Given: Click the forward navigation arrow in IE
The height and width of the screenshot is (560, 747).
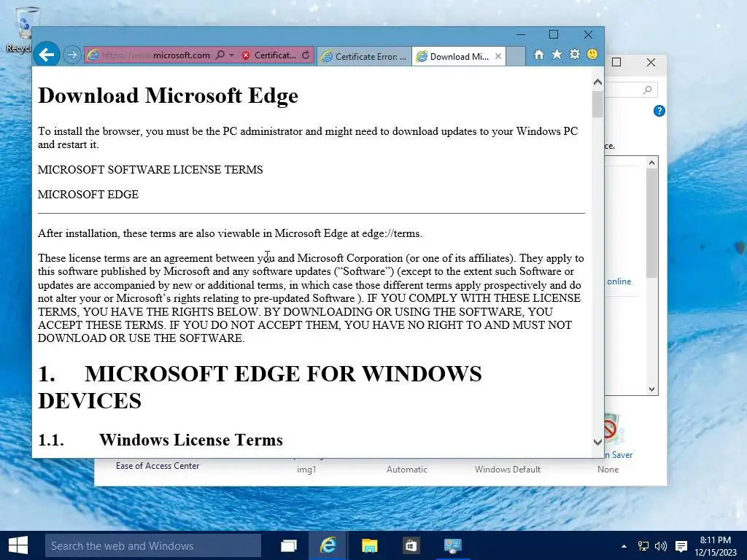Looking at the screenshot, I should [x=72, y=55].
